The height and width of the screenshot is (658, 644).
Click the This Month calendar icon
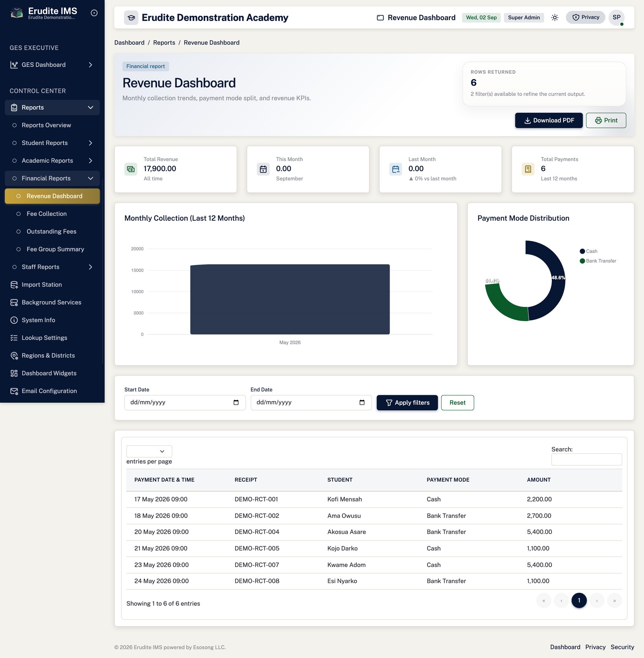tap(263, 169)
